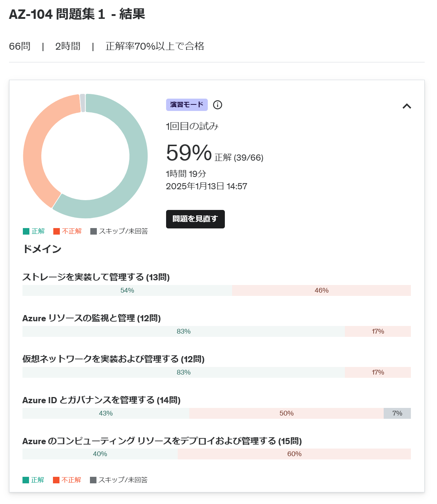The width and height of the screenshot is (437, 504).
Task: Click the info icon beside 演習モード
Action: [x=218, y=105]
